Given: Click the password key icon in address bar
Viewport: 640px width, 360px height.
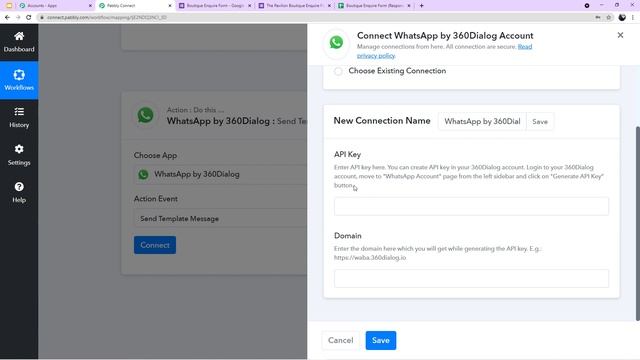Looking at the screenshot, I should coord(598,18).
